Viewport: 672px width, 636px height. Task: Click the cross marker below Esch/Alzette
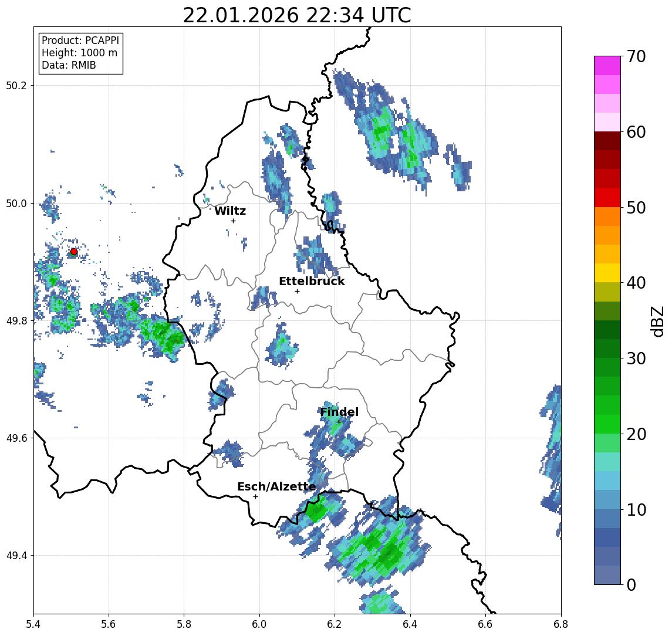255,497
